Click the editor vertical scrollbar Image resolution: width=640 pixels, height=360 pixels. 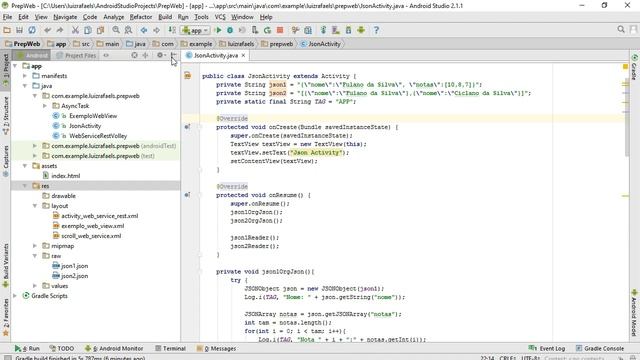pos(627,118)
